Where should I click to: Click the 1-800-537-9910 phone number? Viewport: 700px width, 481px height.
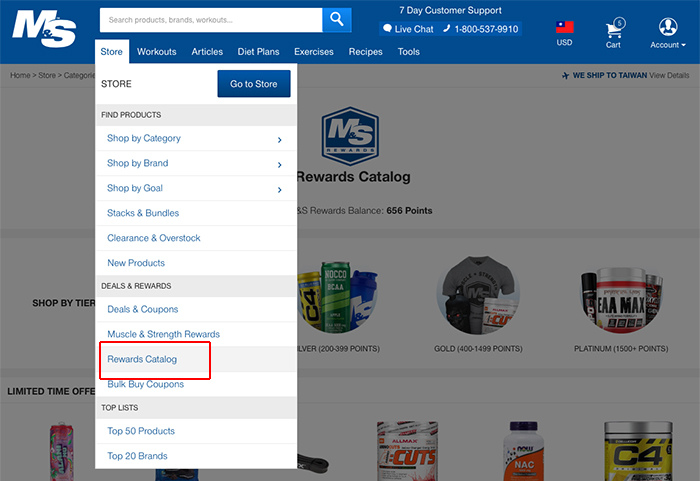point(486,29)
